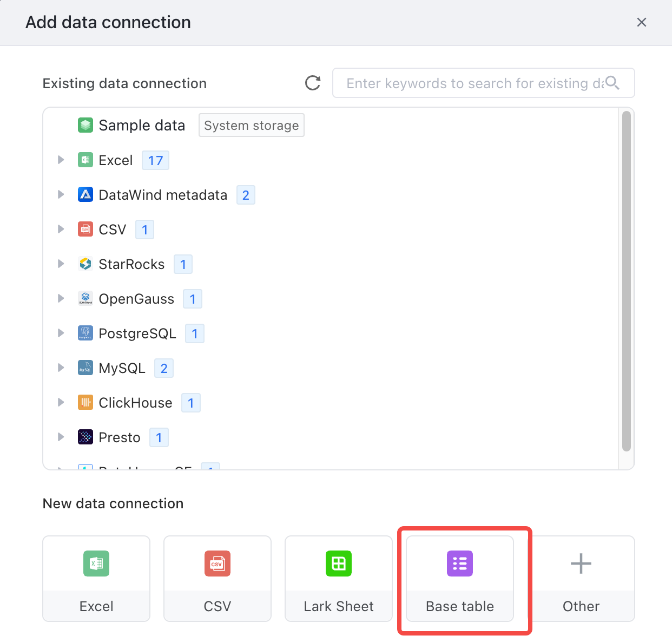Click the StarRocks connection icon
The width and height of the screenshot is (672, 642).
(x=85, y=264)
